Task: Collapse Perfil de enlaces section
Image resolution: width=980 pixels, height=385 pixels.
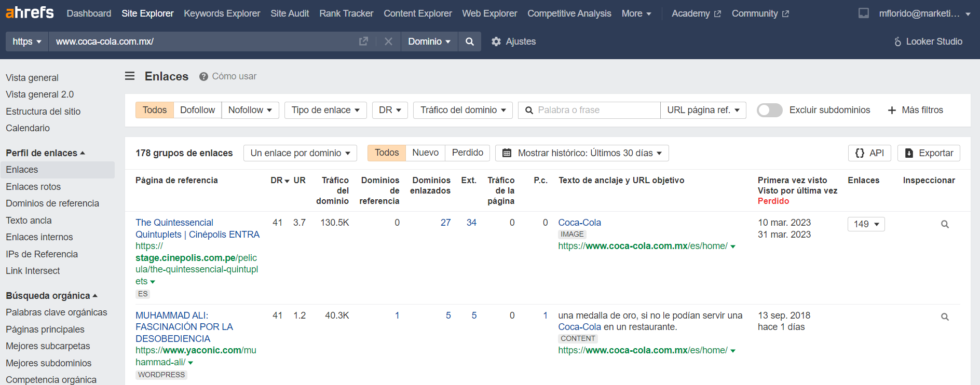Action: (x=45, y=153)
